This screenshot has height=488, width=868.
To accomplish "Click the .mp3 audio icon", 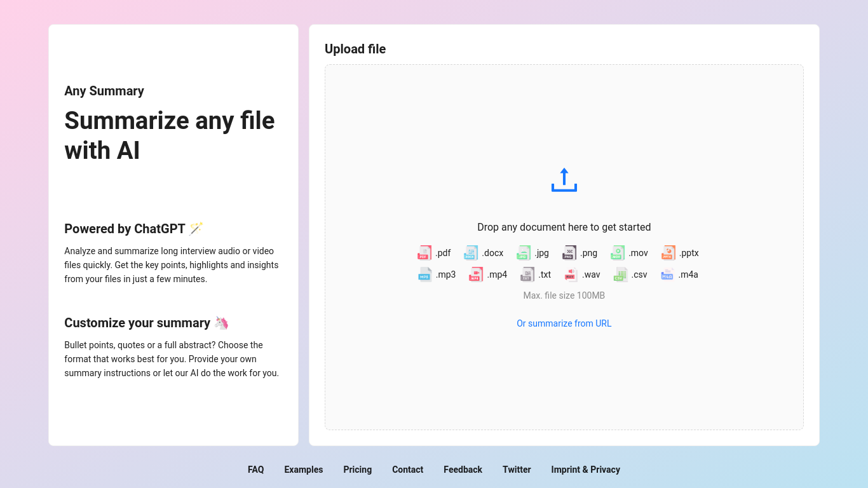I will [x=424, y=274].
